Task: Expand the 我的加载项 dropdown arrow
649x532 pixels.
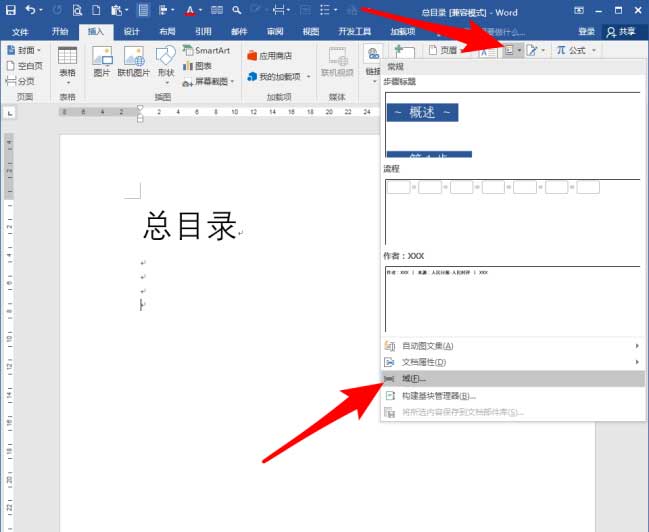Action: pyautogui.click(x=308, y=77)
